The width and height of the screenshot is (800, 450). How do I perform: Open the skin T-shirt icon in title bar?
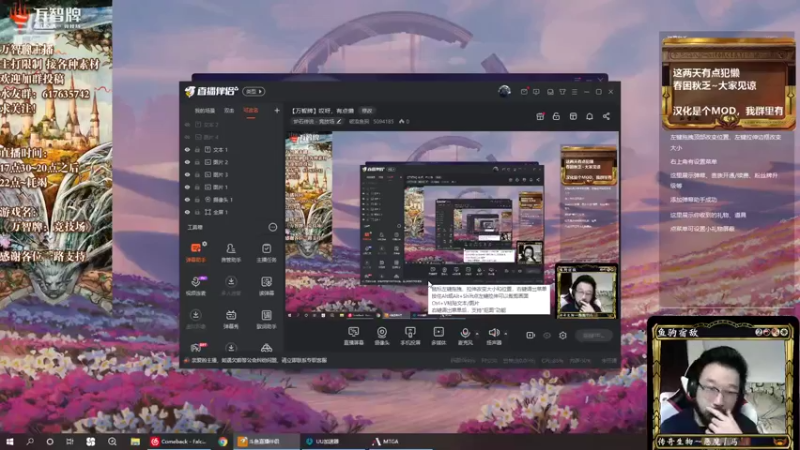(x=562, y=92)
